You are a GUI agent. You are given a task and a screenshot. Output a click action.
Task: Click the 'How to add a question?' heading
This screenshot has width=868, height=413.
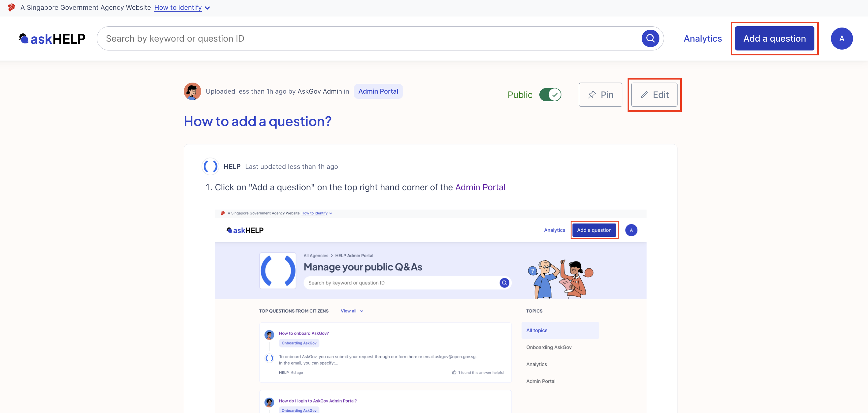click(258, 121)
